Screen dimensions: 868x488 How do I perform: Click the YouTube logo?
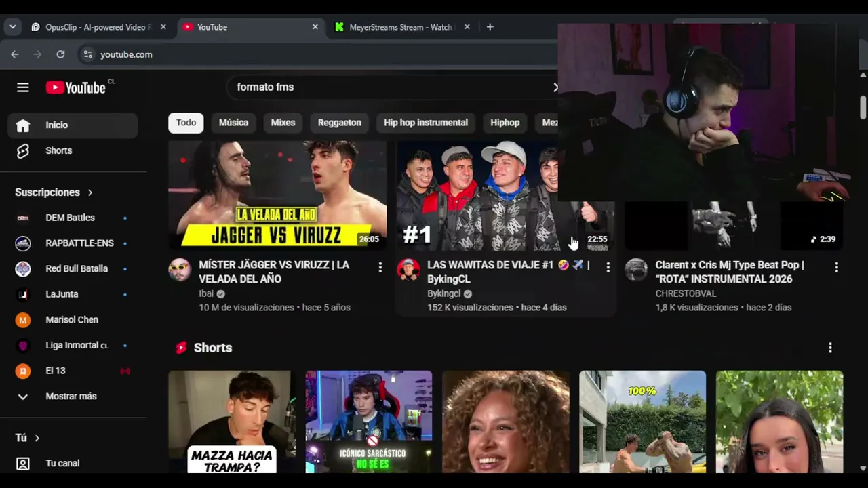coord(76,87)
